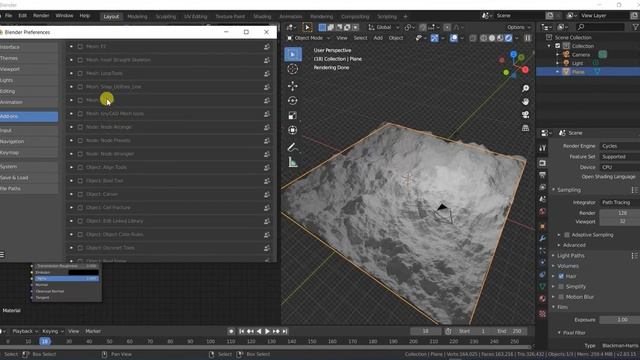Open the viewport Add menu
This screenshot has width=640, height=360.
tap(378, 38)
